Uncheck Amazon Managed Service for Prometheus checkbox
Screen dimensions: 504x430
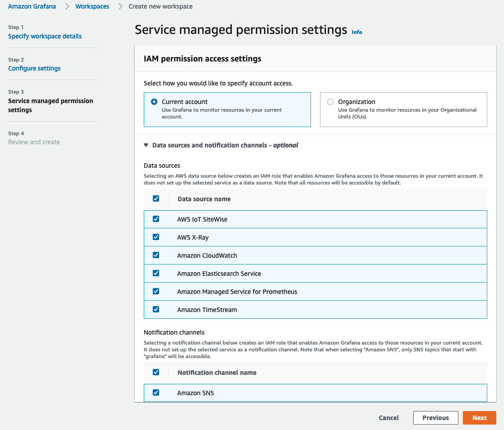pyautogui.click(x=156, y=291)
